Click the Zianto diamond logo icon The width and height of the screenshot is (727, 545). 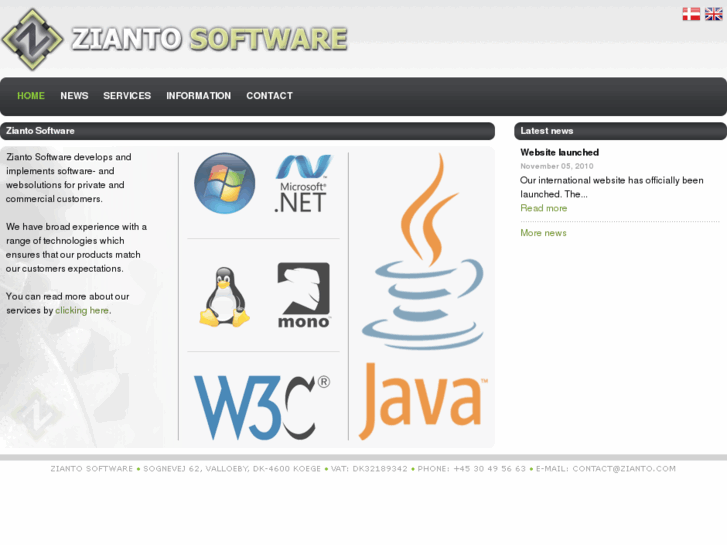(32, 39)
